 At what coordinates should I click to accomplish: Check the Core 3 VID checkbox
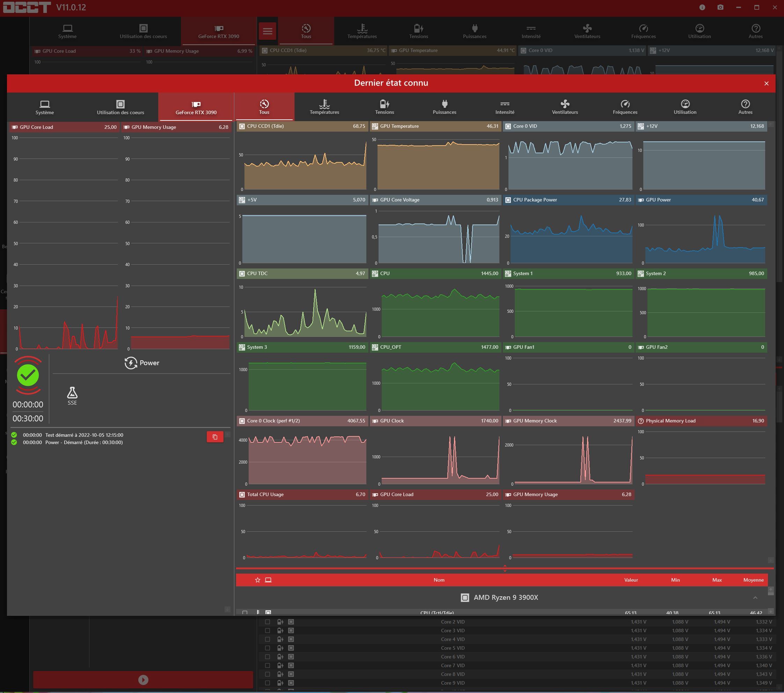point(268,631)
